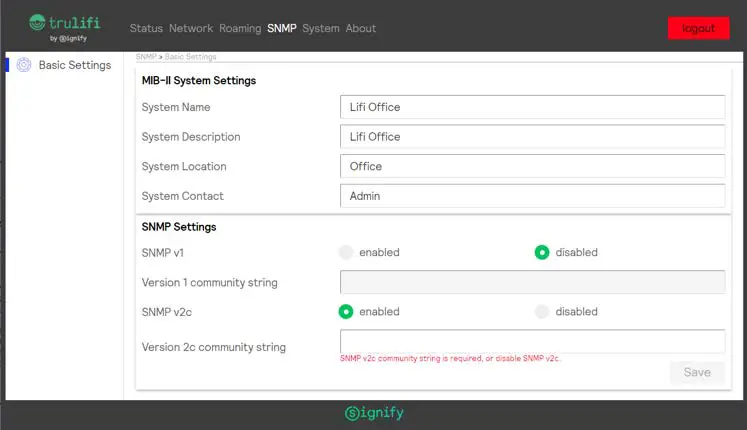
Task: Select the SNMP tab
Action: pyautogui.click(x=282, y=29)
